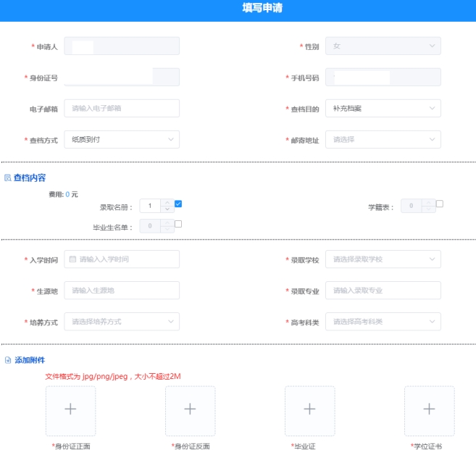The image size is (476, 450).
Task: Uncheck the 录取名册 checkbox
Action: click(x=178, y=204)
